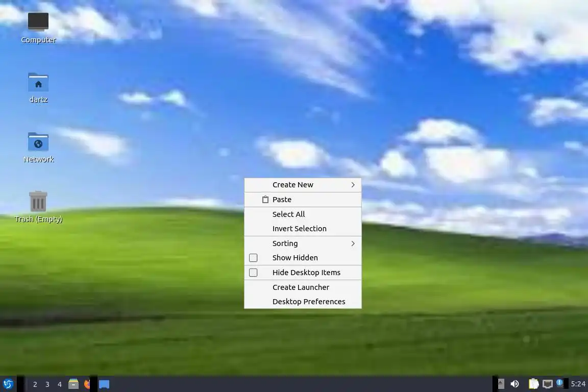Select the Computer desktop icon
The width and height of the screenshot is (588, 392).
pyautogui.click(x=38, y=28)
